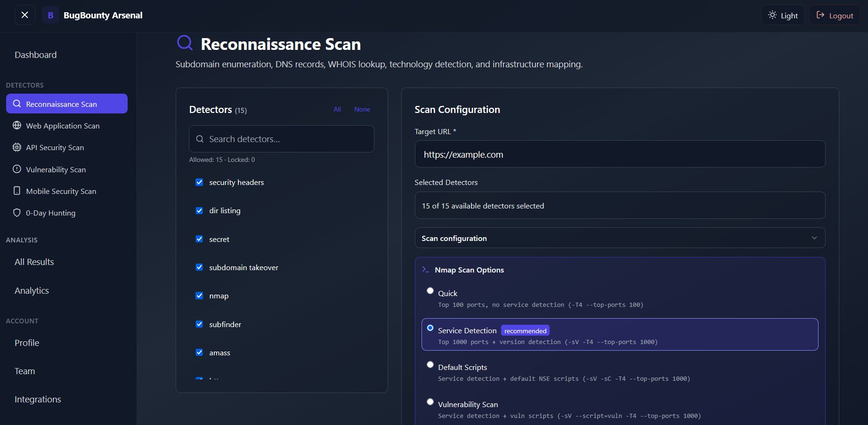This screenshot has width=868, height=425.
Task: Uncheck the dir listing detector
Action: click(x=199, y=210)
